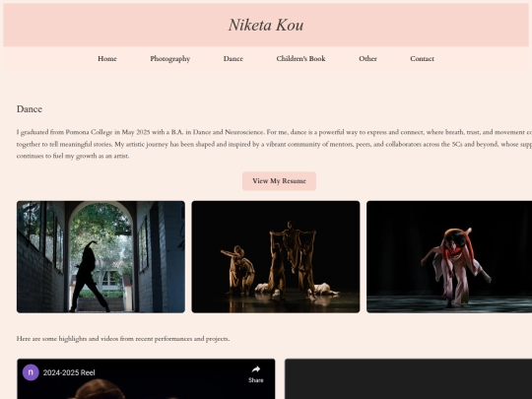Image resolution: width=532 pixels, height=399 pixels.
Task: Open the silhouette dancer archway photo
Action: (x=100, y=257)
